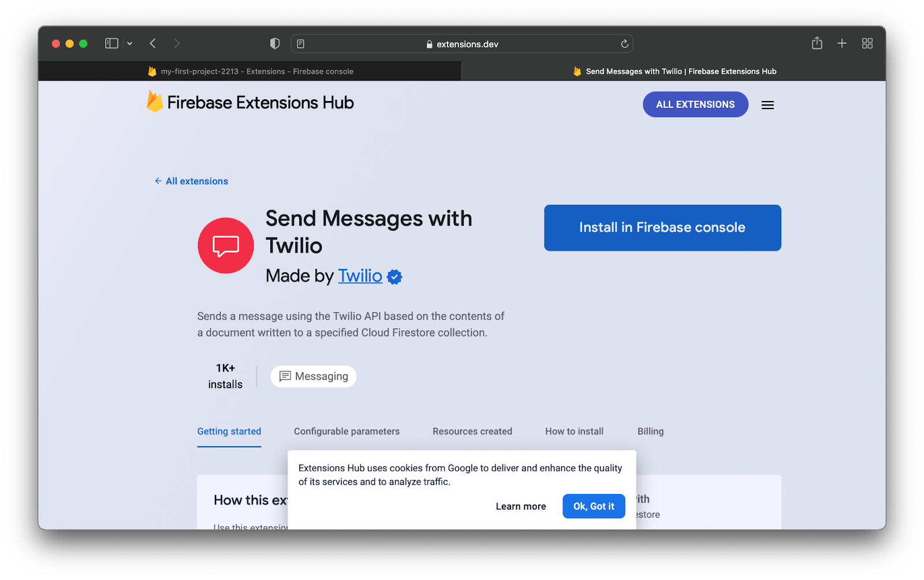Viewport: 924px width, 580px height.
Task: Open a new tab with plus icon
Action: [842, 43]
